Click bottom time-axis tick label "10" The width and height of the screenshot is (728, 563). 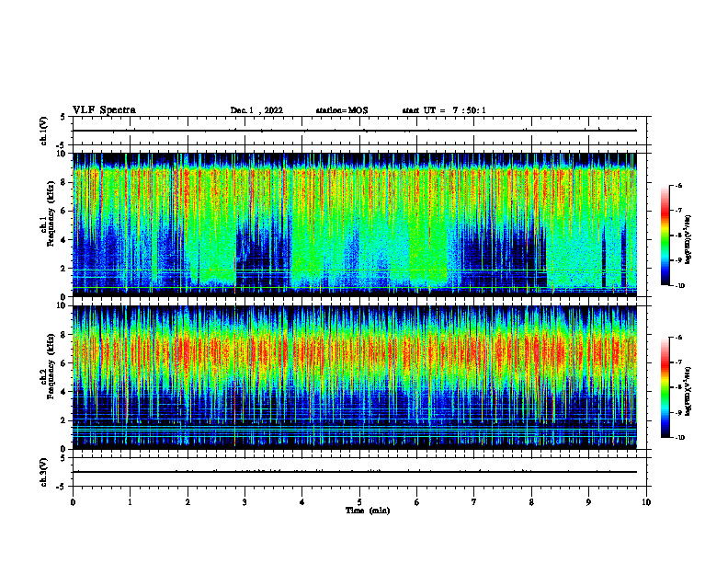[x=646, y=502]
